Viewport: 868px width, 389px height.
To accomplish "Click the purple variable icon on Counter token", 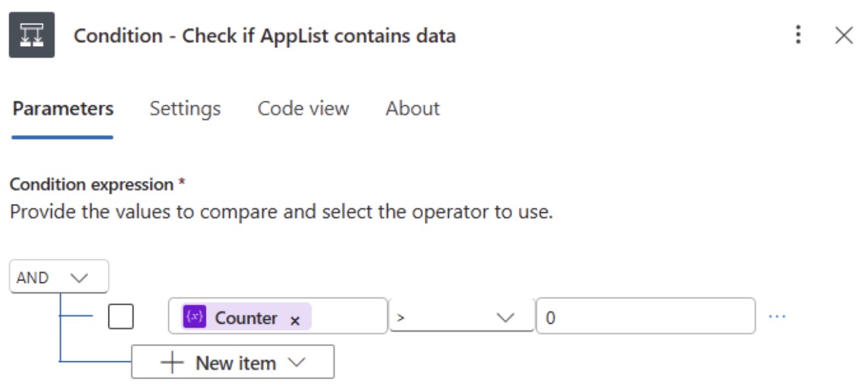I will point(194,317).
